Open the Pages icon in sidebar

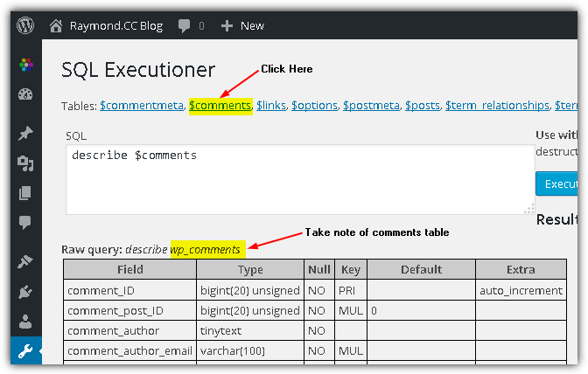click(25, 193)
